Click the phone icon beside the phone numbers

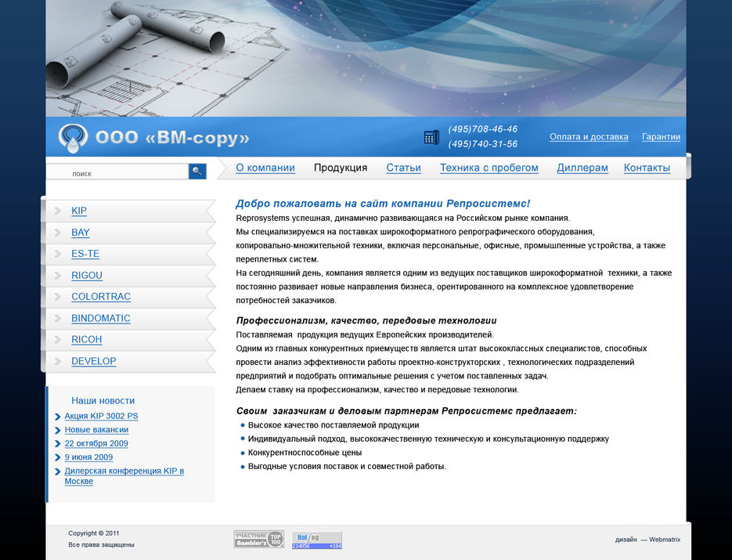tap(431, 136)
